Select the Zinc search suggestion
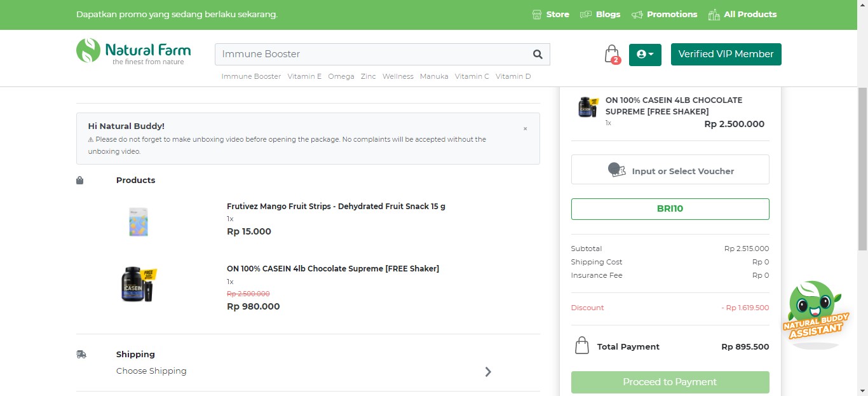The height and width of the screenshot is (396, 868). pyautogui.click(x=369, y=76)
